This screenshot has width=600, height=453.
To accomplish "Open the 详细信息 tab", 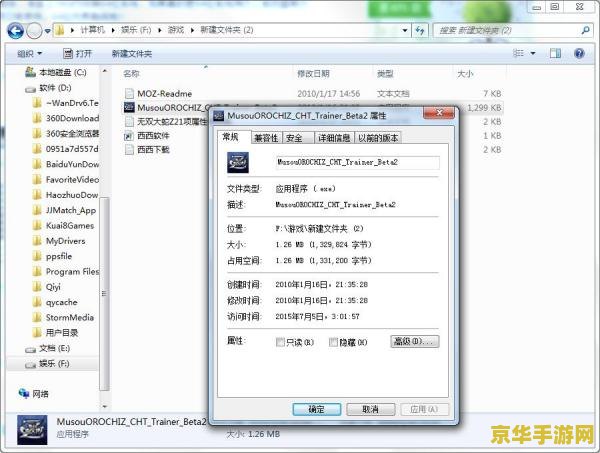I will tap(333, 138).
